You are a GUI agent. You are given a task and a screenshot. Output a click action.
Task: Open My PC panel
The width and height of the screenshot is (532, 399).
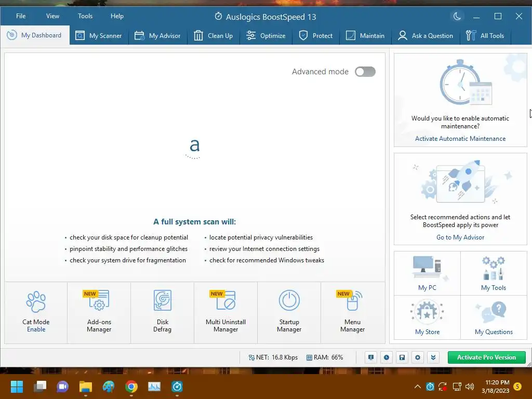point(427,273)
